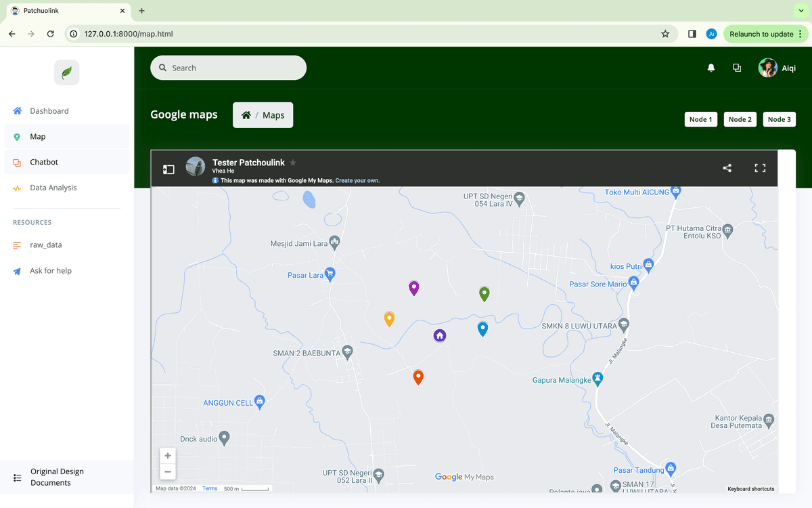This screenshot has height=508, width=812.
Task: Expand Chrome tab search dropdown arrow
Action: click(x=802, y=11)
